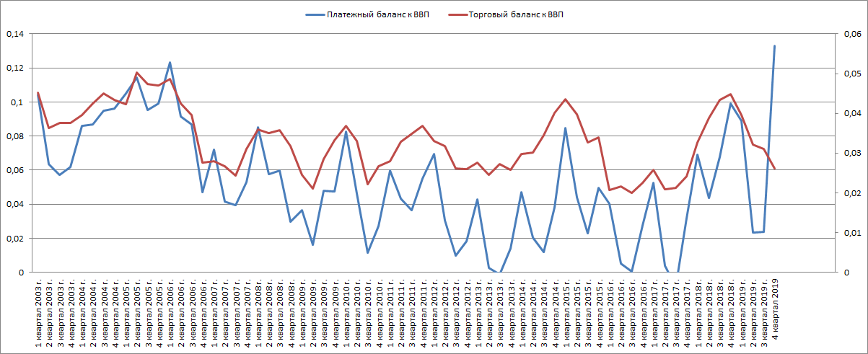Click red line endpoint at 4 квартал 2019
868x354 pixels.
774,169
